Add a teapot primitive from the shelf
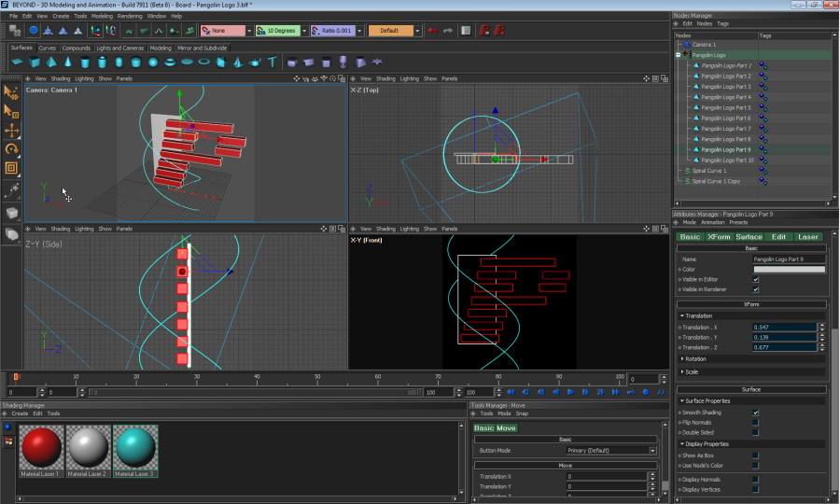Image resolution: width=840 pixels, height=504 pixels. click(x=255, y=63)
